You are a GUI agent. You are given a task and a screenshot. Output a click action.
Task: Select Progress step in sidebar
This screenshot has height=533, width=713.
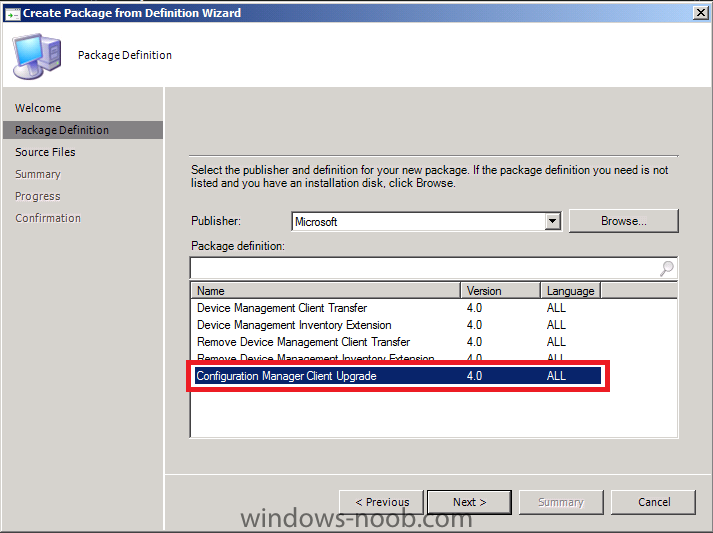tap(38, 196)
